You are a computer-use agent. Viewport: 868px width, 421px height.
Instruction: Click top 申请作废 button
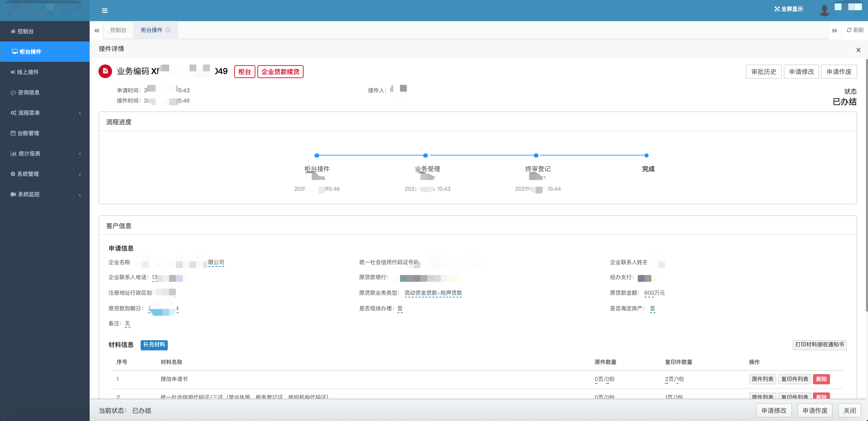tap(839, 72)
